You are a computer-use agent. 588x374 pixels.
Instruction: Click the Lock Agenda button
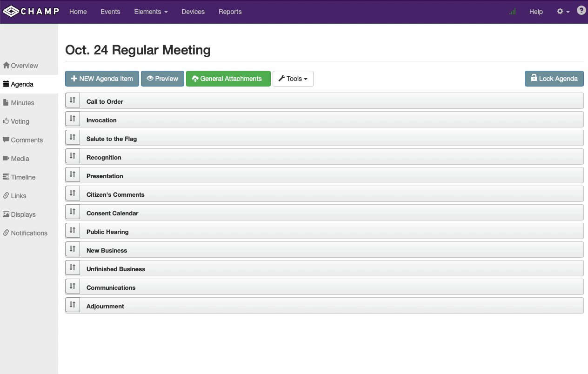(554, 79)
